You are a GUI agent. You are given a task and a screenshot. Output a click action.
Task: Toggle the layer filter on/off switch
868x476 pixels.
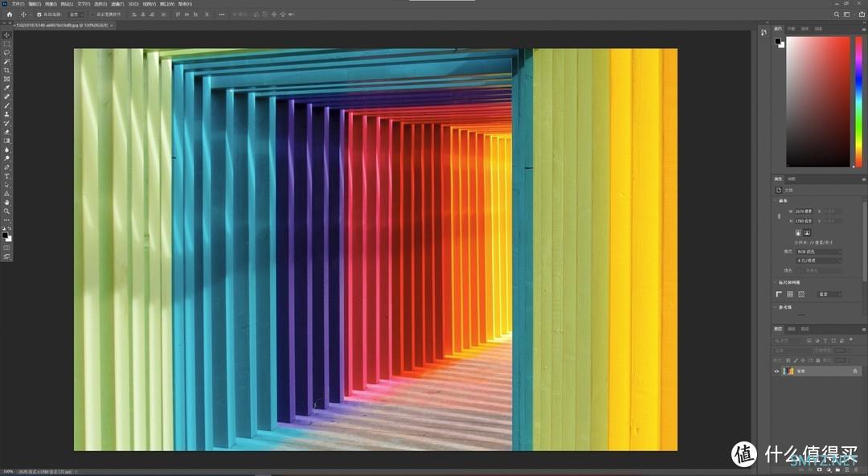pyautogui.click(x=851, y=339)
